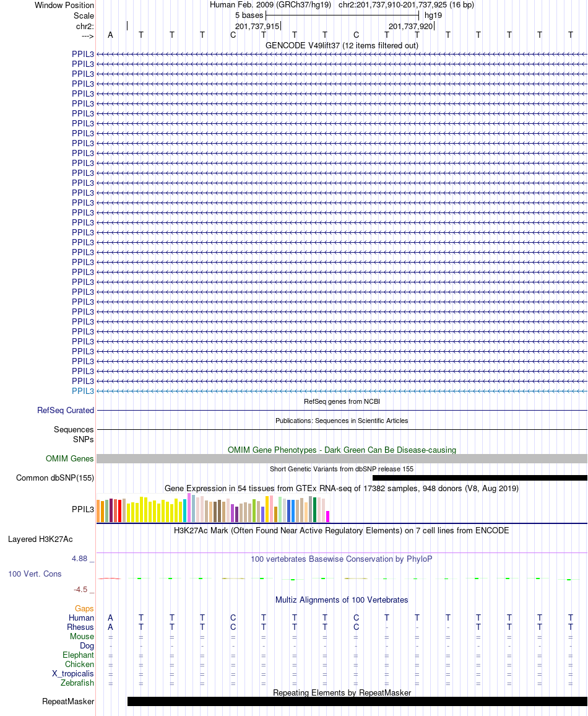Open the 'RefSeq genes from NCBI' track title
The image size is (588, 716).
pos(342,401)
